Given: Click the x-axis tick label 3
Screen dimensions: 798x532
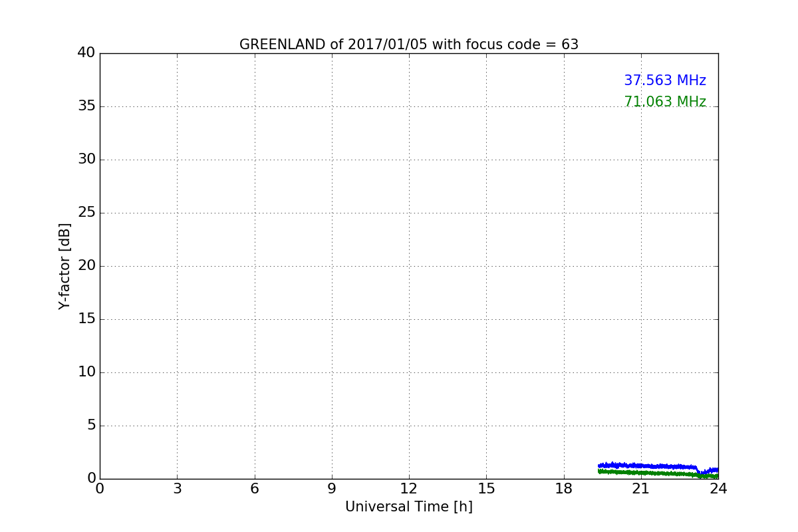Looking at the screenshot, I should [x=177, y=489].
